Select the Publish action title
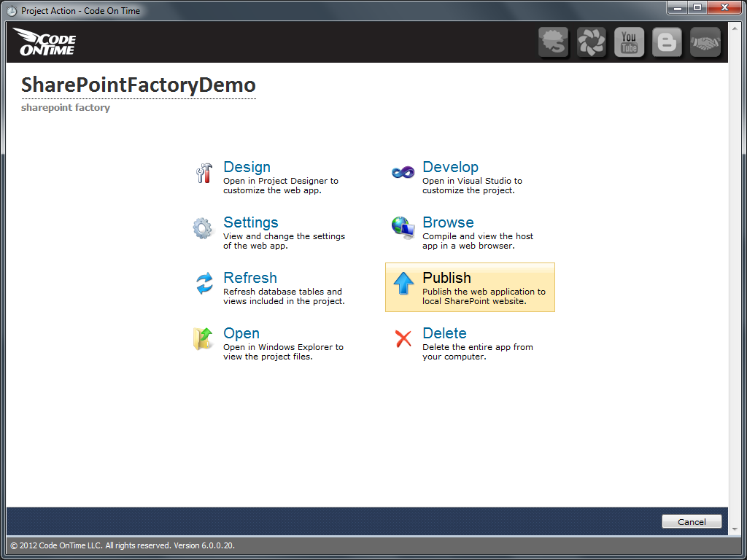 click(446, 278)
